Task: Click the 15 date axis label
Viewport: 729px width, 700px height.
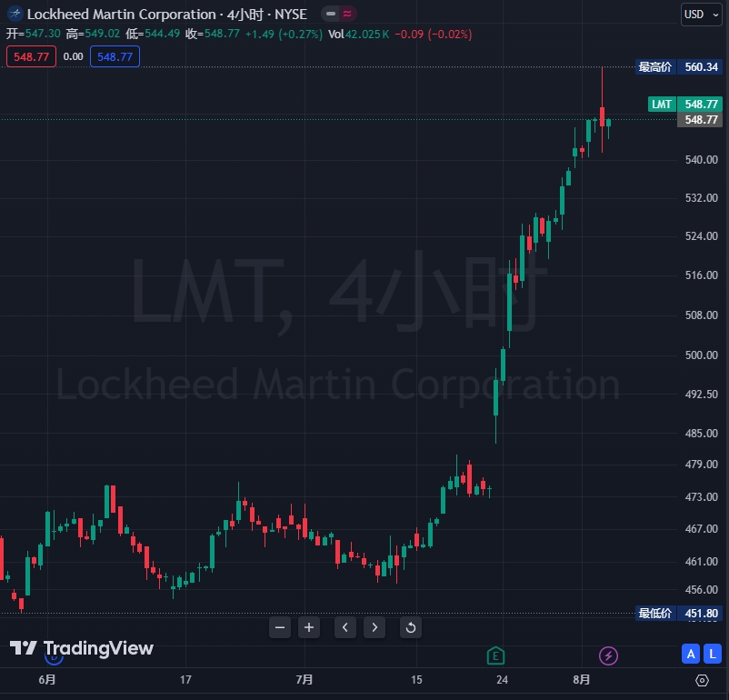Action: coord(416,680)
